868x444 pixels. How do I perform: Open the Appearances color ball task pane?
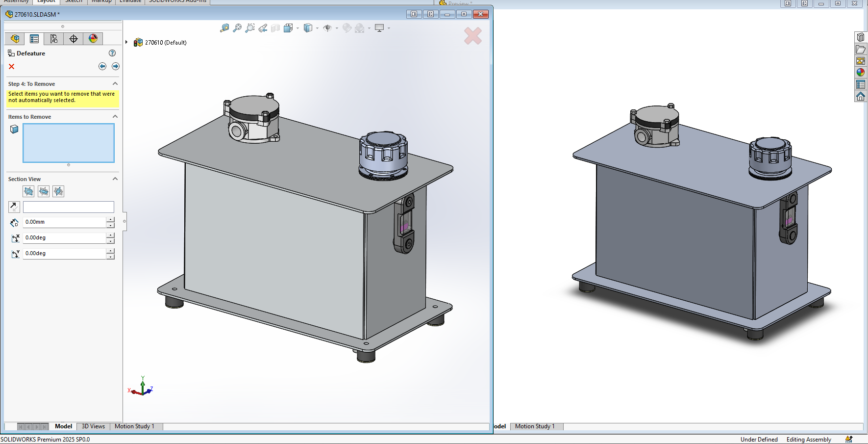[861, 73]
